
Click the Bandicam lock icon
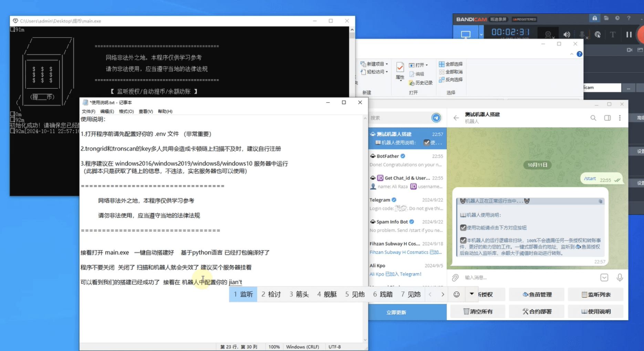point(594,18)
